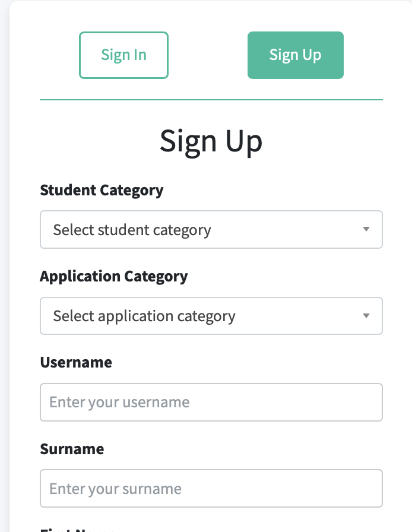Expand the student category combo box options

211,229
